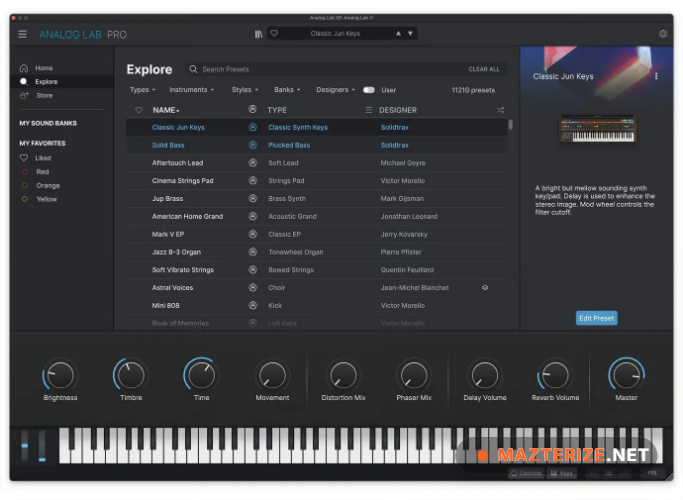The height and width of the screenshot is (500, 683).
Task: Open the hamburger main menu
Action: pos(23,34)
